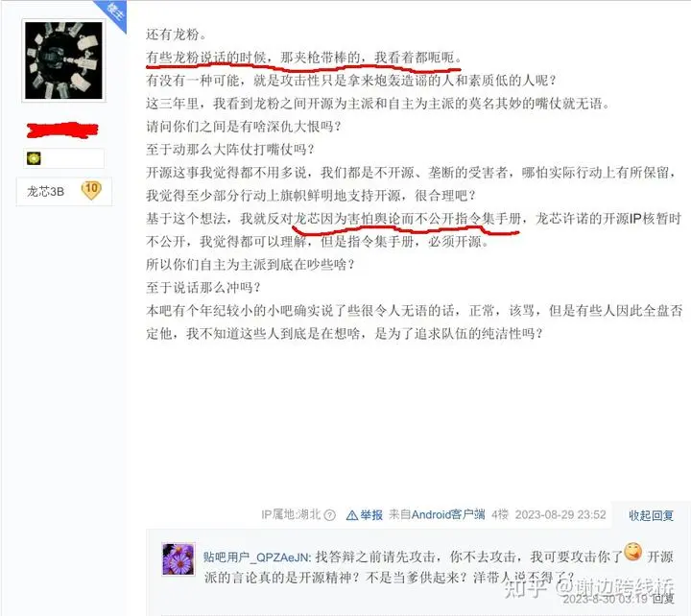Open the red-redacted poster username
This screenshot has height=616, width=691.
[62, 130]
